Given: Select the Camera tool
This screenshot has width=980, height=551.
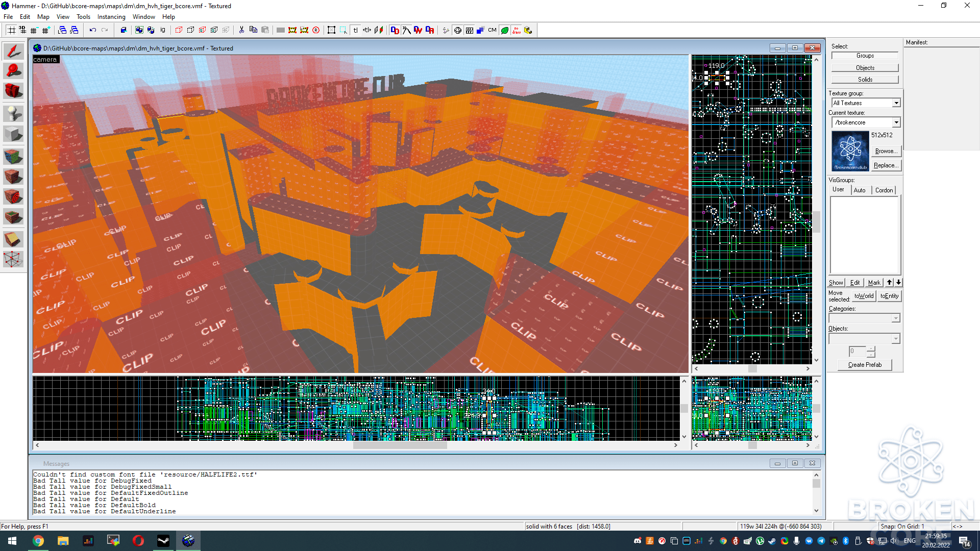Looking at the screenshot, I should [13, 91].
